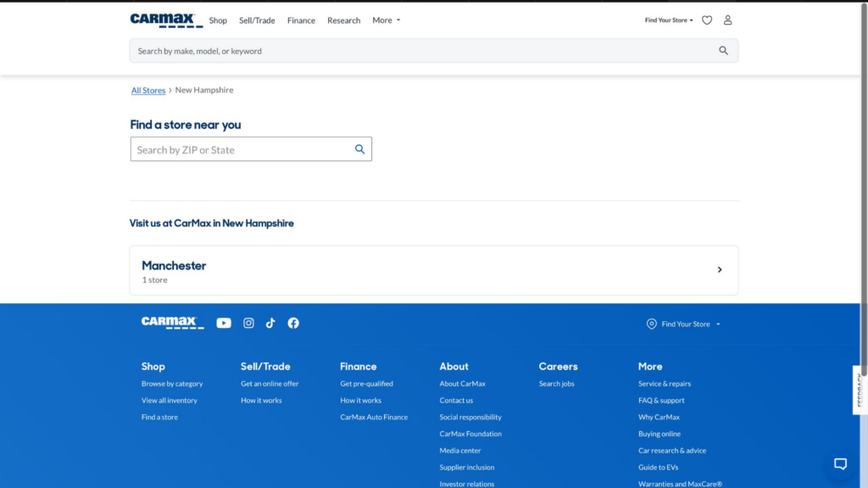Click How it works under Finance
This screenshot has height=488, width=868.
point(360,400)
